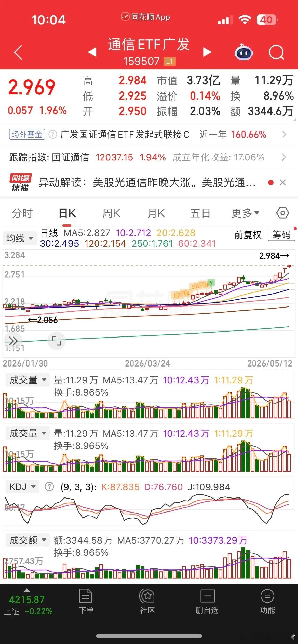This screenshot has width=298, height=644.
Task: Open the KDJ indicator dropdown
Action: tap(22, 487)
